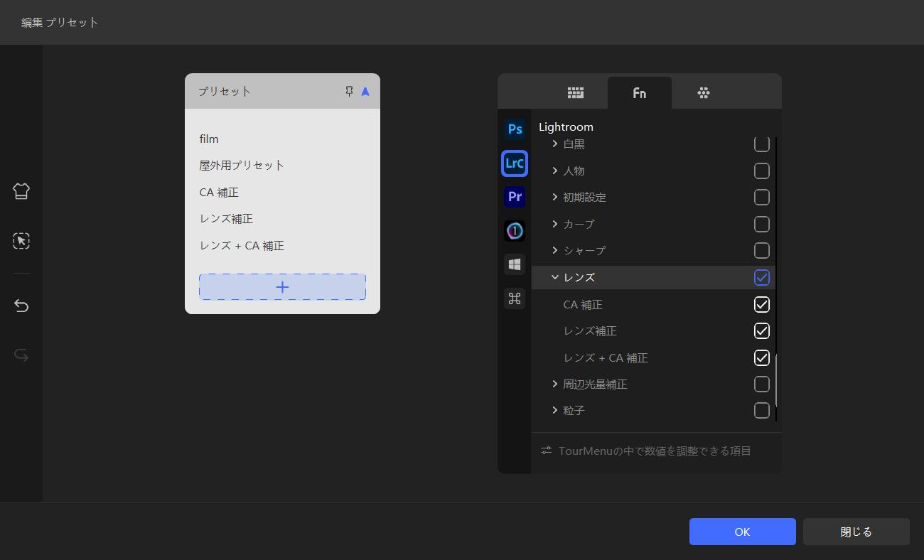Enable the 周辺光量補正 checkbox
924x560 pixels.
(761, 384)
